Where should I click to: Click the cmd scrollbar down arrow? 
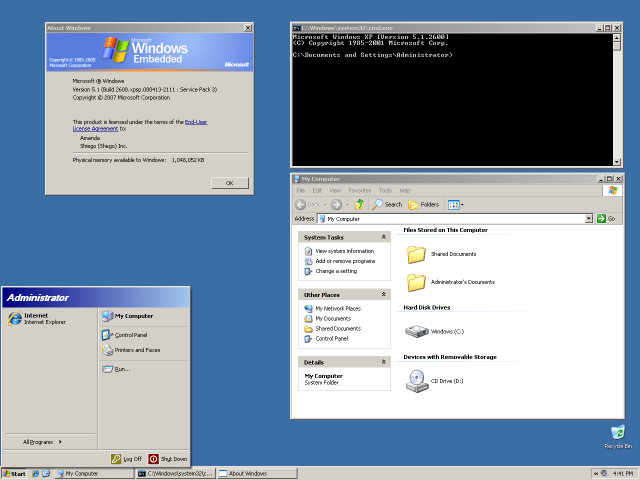pos(617,162)
